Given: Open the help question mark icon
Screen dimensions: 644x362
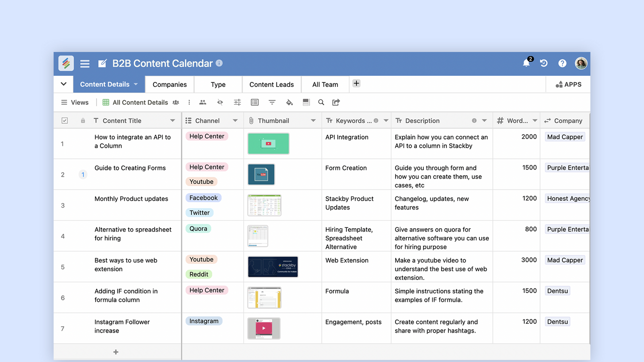Looking at the screenshot, I should coord(562,63).
